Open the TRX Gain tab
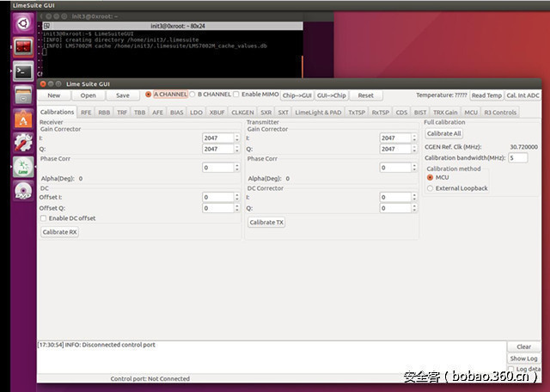This screenshot has height=392, width=550. tap(445, 113)
